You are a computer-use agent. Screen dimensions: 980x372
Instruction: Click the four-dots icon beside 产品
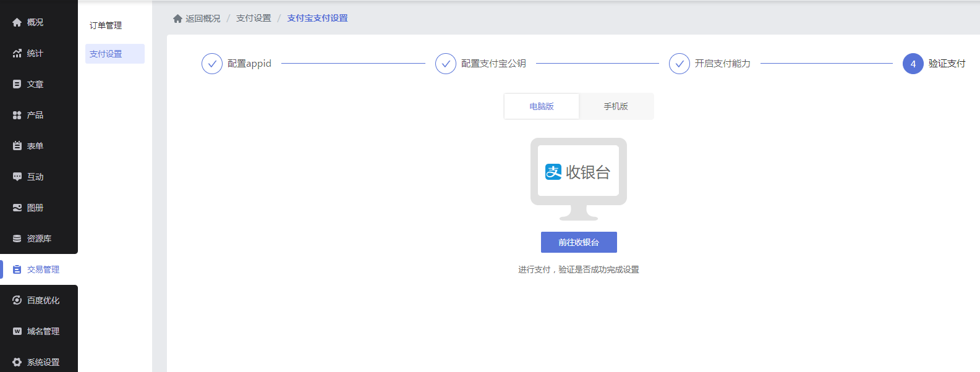pos(17,115)
